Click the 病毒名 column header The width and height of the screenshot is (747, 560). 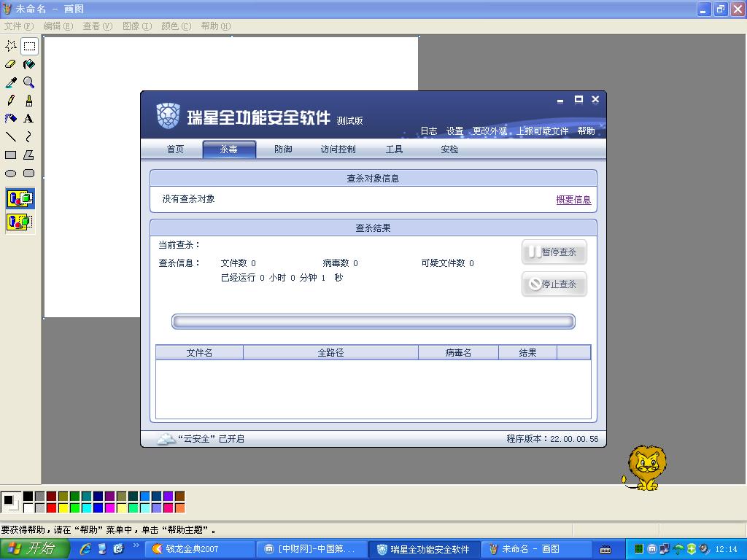click(x=458, y=353)
